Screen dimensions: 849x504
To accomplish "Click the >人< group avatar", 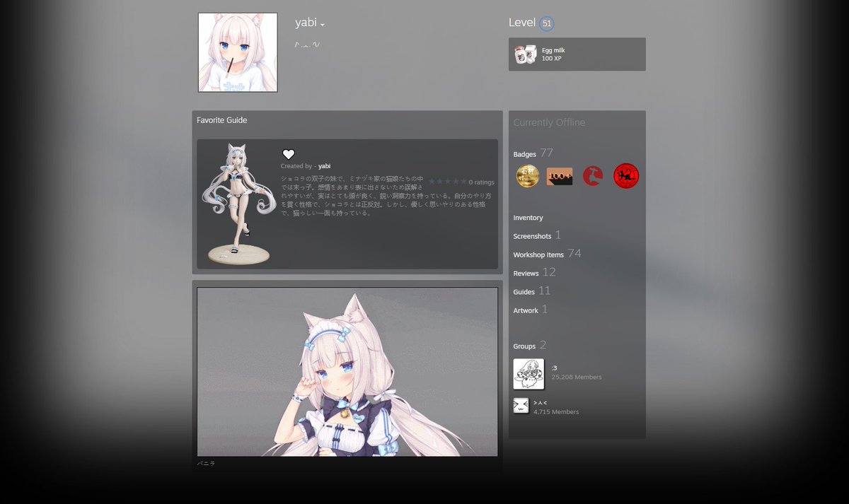I will pyautogui.click(x=521, y=406).
